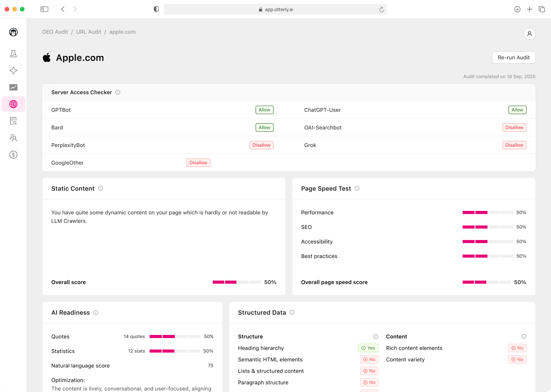Open the lab experiments section in sidebar
The width and height of the screenshot is (551, 392).
point(13,54)
